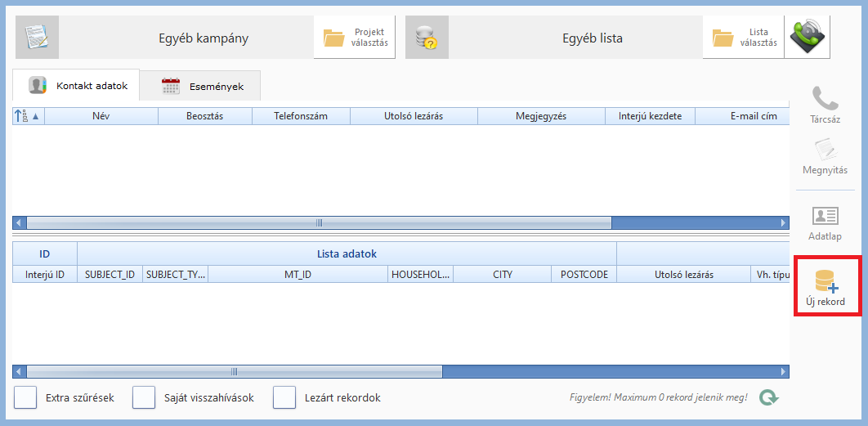Open the Projekt választás selector
The image size is (868, 426).
click(355, 38)
